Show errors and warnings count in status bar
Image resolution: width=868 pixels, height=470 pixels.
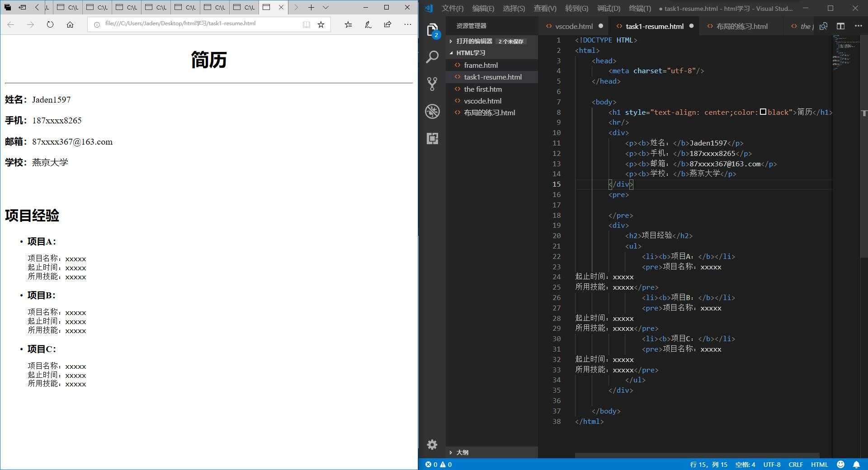(439, 464)
